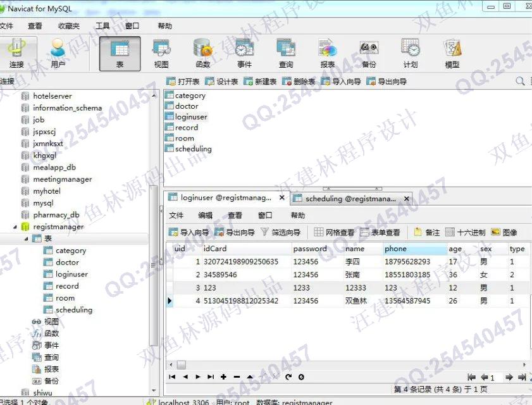Open the 计划 (Schedule) toolbar icon
532x405 pixels.
click(411, 53)
